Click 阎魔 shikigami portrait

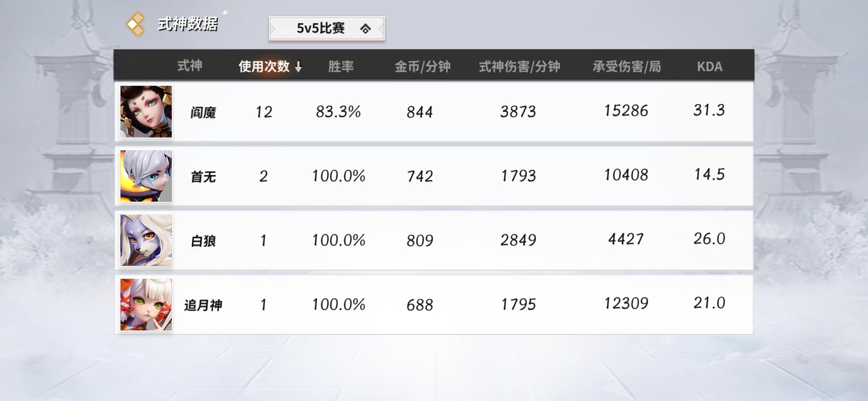(146, 111)
